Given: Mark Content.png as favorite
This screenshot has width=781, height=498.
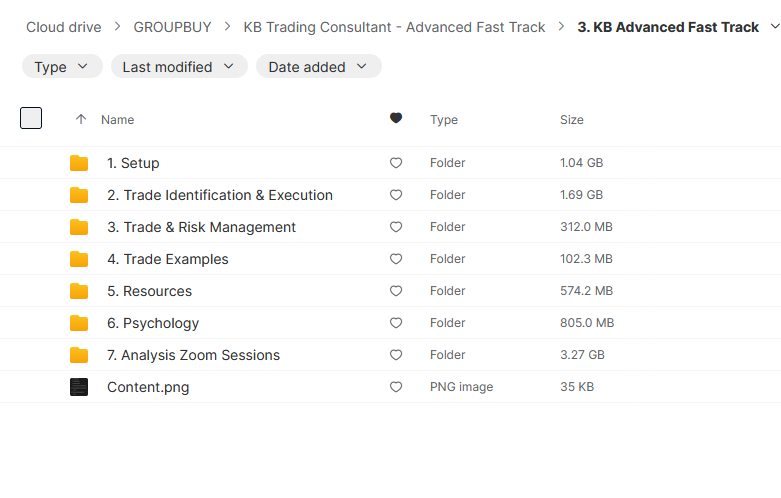Looking at the screenshot, I should [396, 387].
